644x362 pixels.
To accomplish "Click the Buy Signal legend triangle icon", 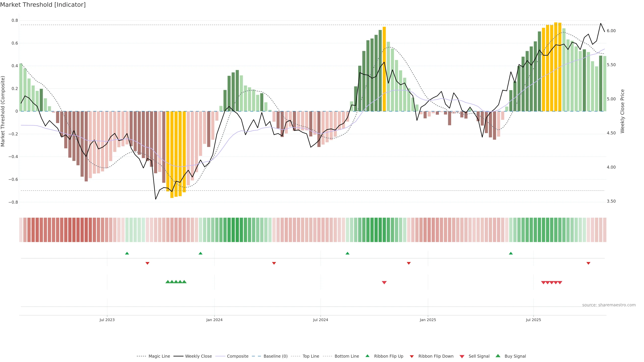I will pyautogui.click(x=498, y=356).
